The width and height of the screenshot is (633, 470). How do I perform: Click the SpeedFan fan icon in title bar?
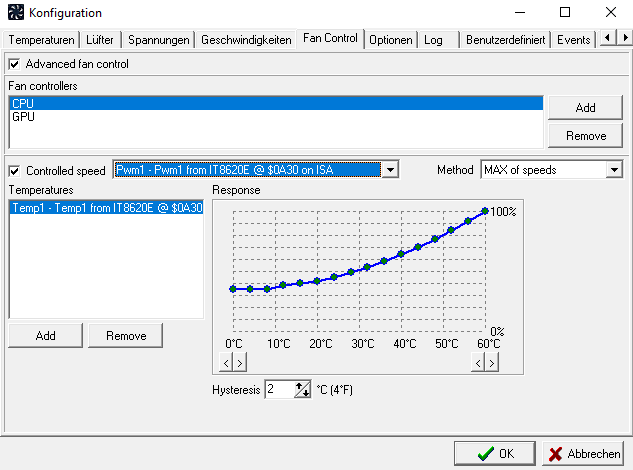16,12
